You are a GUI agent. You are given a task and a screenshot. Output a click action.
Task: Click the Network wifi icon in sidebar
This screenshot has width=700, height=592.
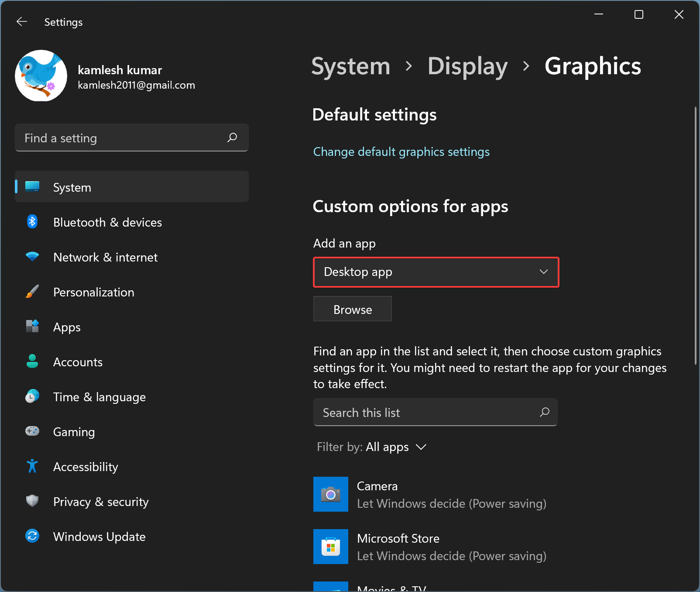(32, 257)
